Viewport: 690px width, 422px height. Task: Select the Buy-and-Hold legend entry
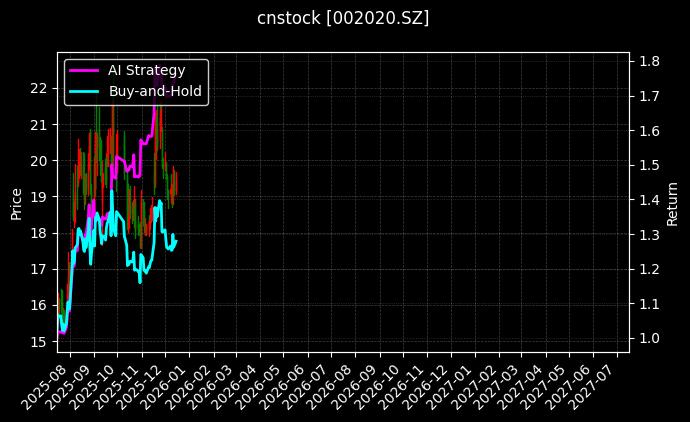point(155,91)
